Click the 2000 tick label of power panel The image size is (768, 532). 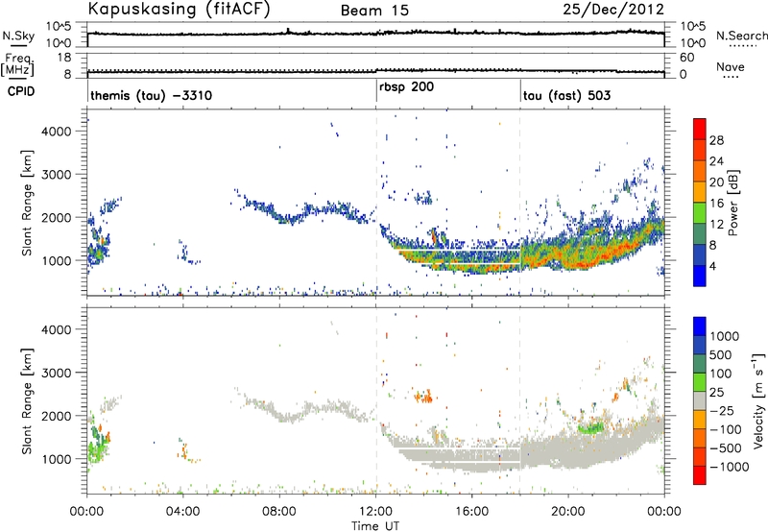pos(56,217)
